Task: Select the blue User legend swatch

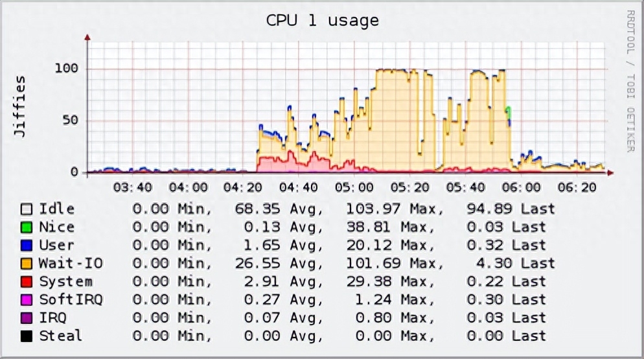Action: point(27,246)
